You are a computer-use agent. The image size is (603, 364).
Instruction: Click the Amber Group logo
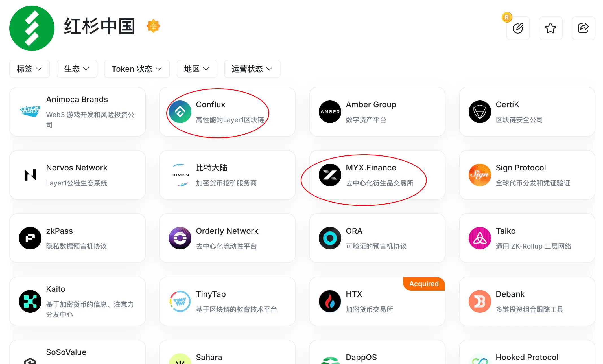click(x=330, y=112)
